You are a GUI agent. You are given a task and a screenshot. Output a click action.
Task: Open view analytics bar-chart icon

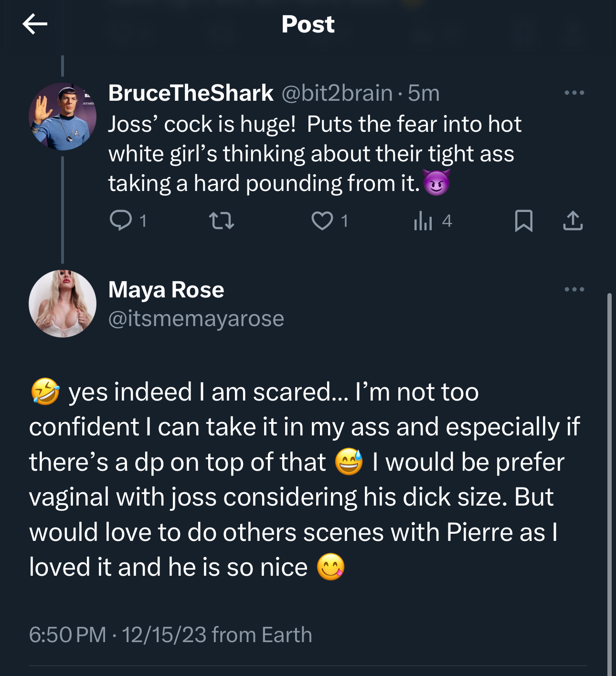(x=423, y=221)
